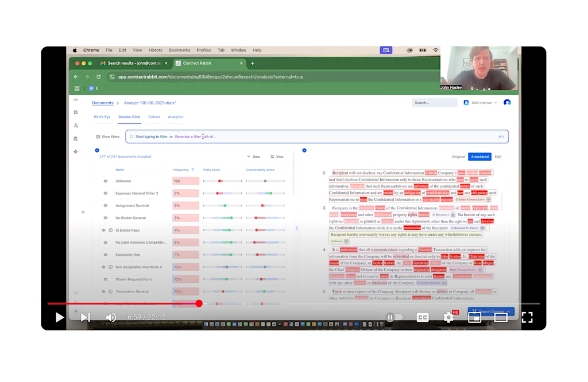Open the Search Corpus button
The image size is (588, 382).
click(x=491, y=311)
